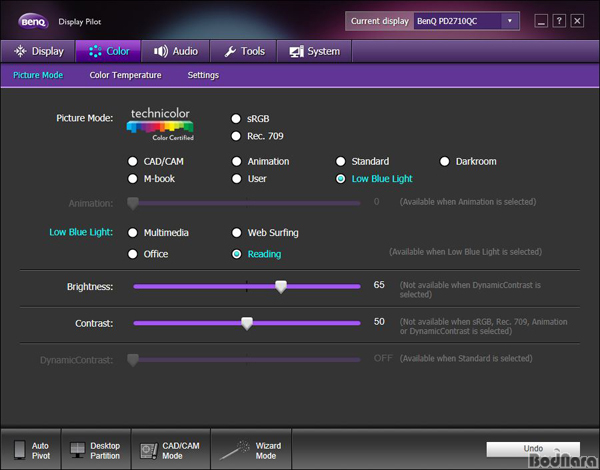Select User picture mode
Viewport: 600px width, 470px height.
point(236,179)
